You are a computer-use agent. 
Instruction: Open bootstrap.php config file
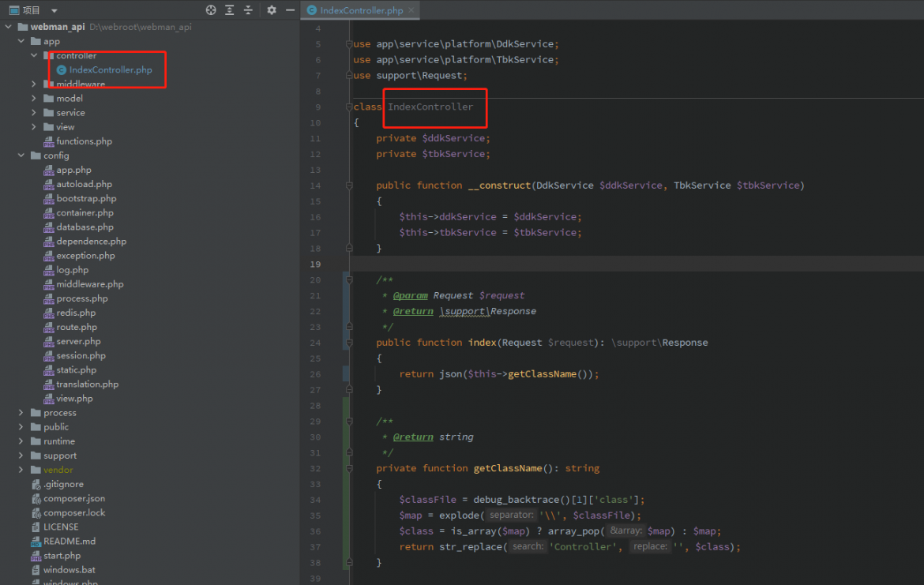[x=86, y=198]
